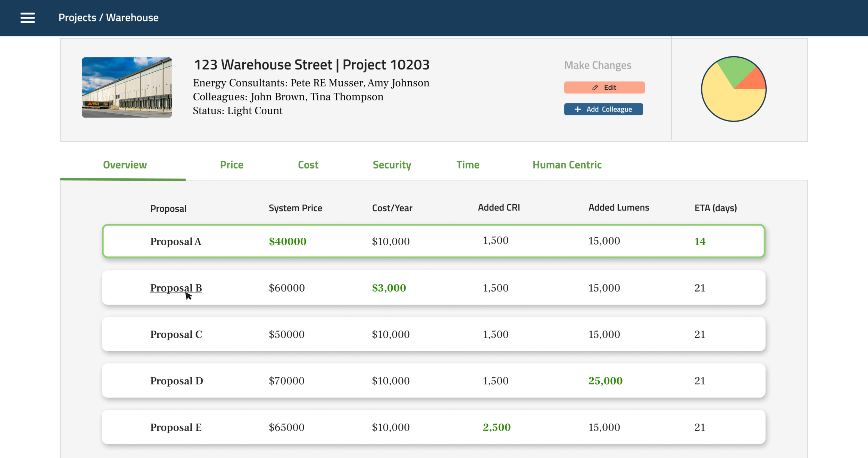The height and width of the screenshot is (458, 868).
Task: Click the Edit button
Action: click(x=604, y=88)
